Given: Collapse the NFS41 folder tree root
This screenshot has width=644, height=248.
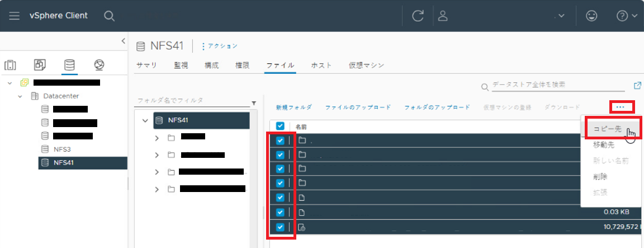Looking at the screenshot, I should pos(145,120).
